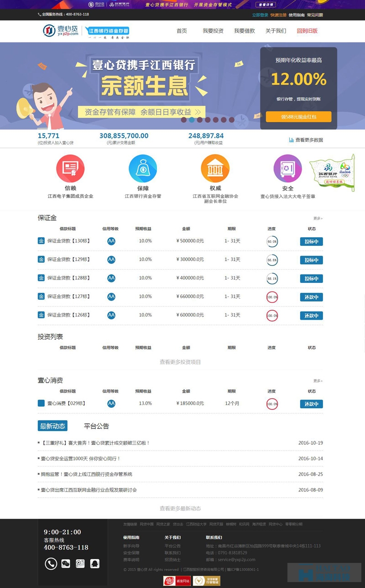Image resolution: width=365 pixels, height=588 pixels.
Task: Open the 使用指南 link in the top bar
Action: point(297,15)
